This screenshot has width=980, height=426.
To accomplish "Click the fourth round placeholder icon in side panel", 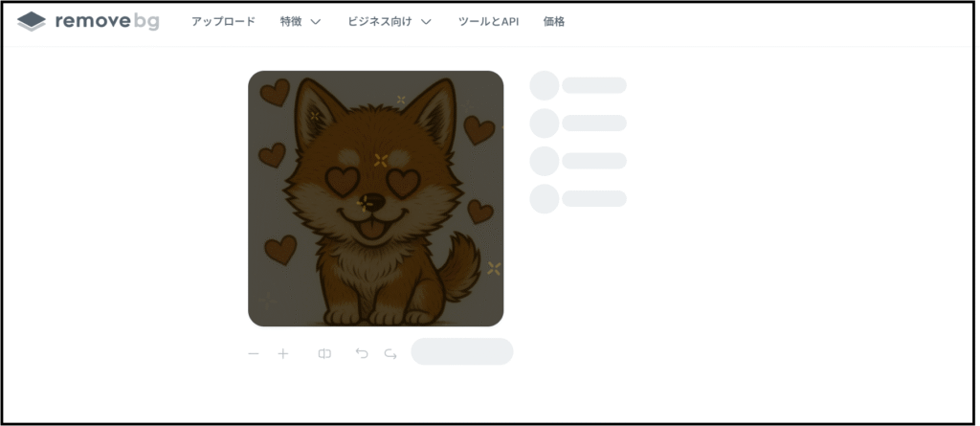I will point(545,199).
